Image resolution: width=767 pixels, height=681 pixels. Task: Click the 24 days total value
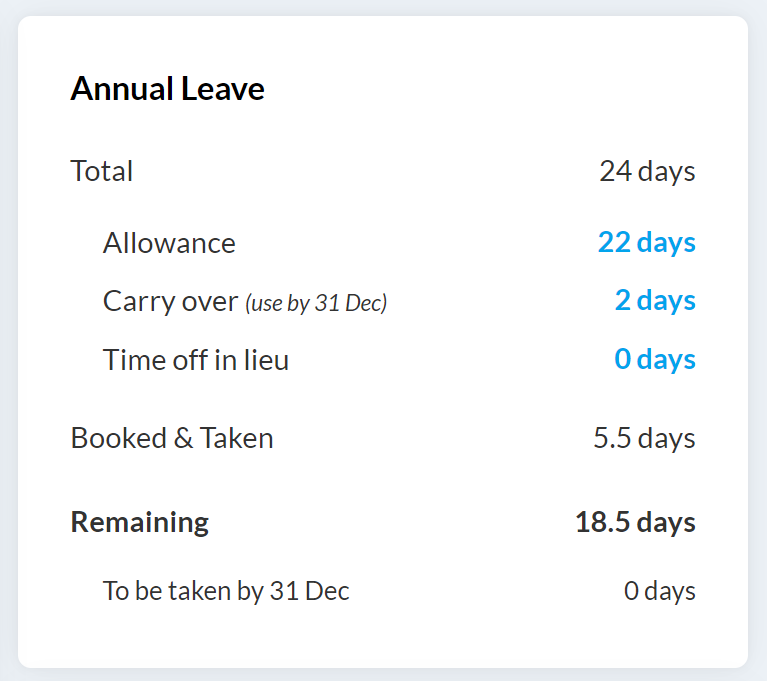click(x=647, y=172)
